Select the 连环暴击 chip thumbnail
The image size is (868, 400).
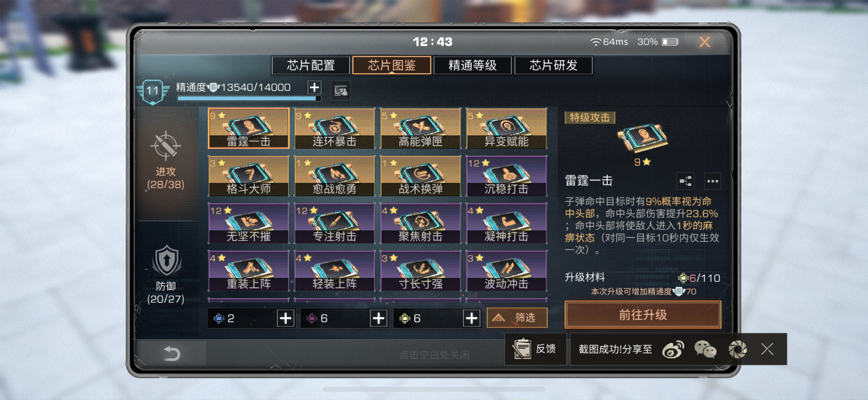coord(334,128)
